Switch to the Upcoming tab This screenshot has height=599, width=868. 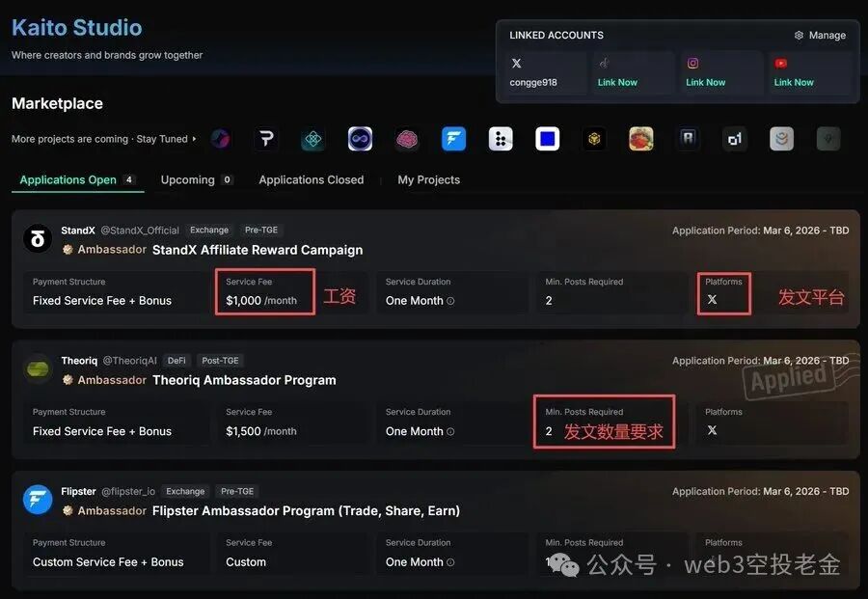[197, 180]
